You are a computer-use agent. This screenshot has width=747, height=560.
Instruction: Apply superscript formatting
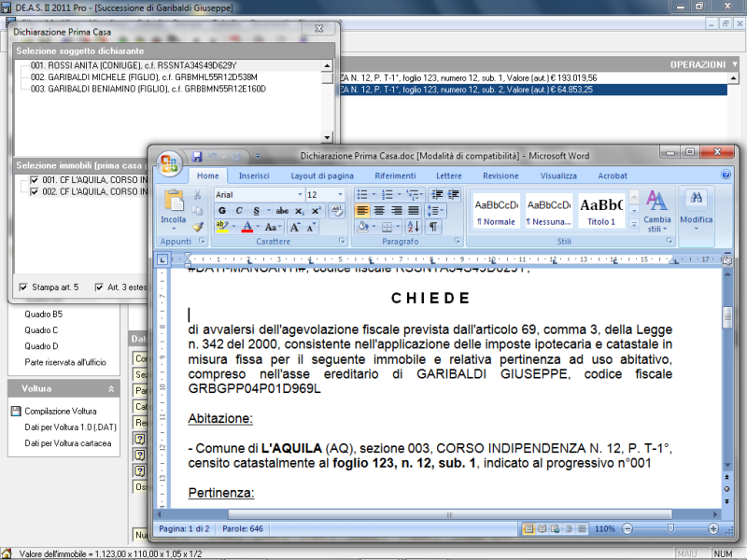pos(316,211)
